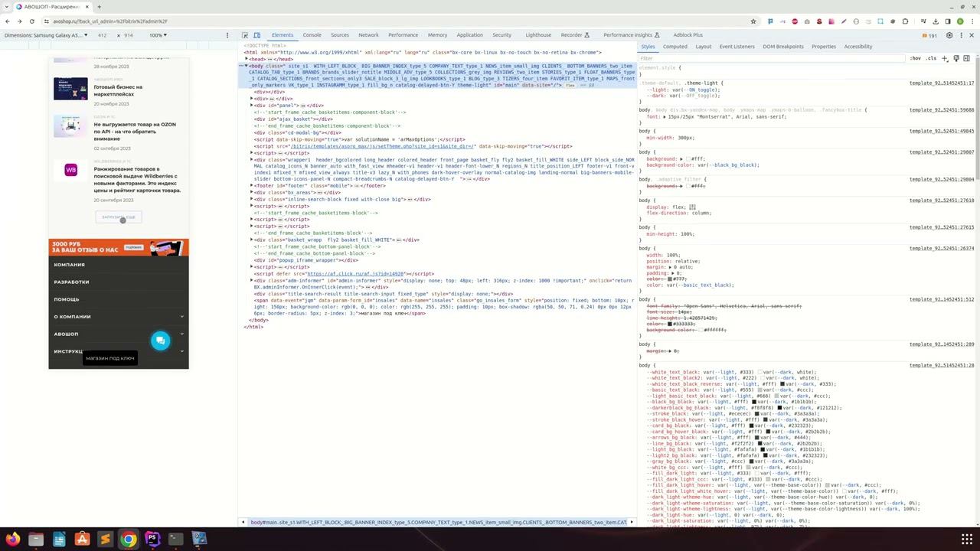980x551 pixels.
Task: View site information icon in address bar
Action: [47, 21]
